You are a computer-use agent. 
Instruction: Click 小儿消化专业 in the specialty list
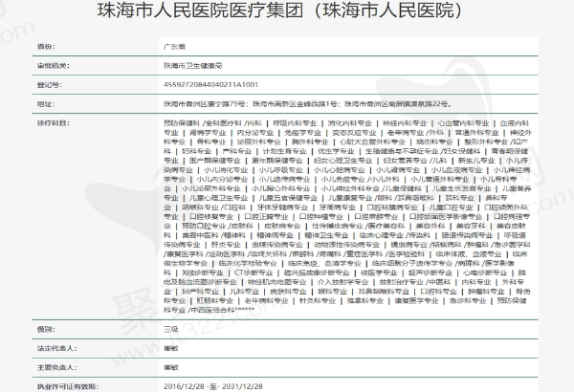(226, 170)
